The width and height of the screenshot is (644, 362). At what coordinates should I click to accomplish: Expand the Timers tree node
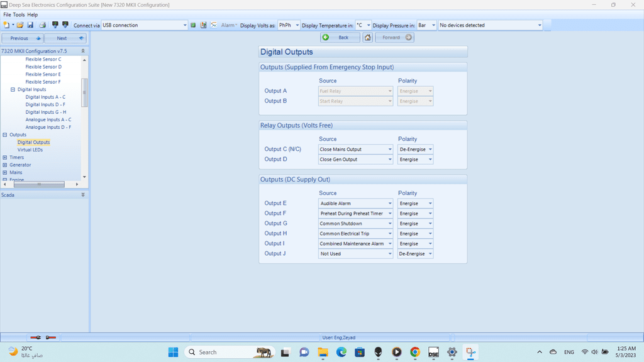coord(5,157)
